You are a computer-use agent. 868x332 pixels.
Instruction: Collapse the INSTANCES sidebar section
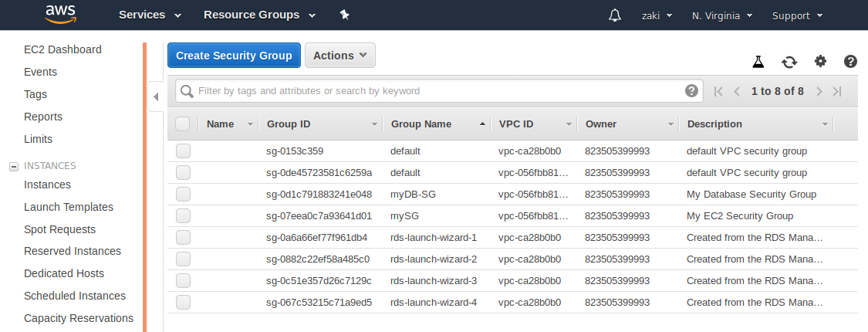pyautogui.click(x=14, y=166)
